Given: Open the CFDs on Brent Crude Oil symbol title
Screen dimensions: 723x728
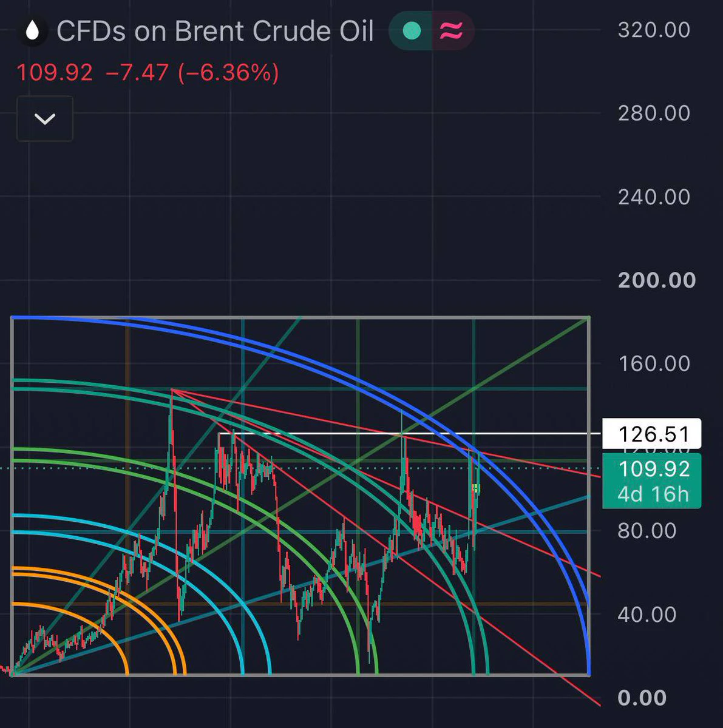Looking at the screenshot, I should (215, 31).
